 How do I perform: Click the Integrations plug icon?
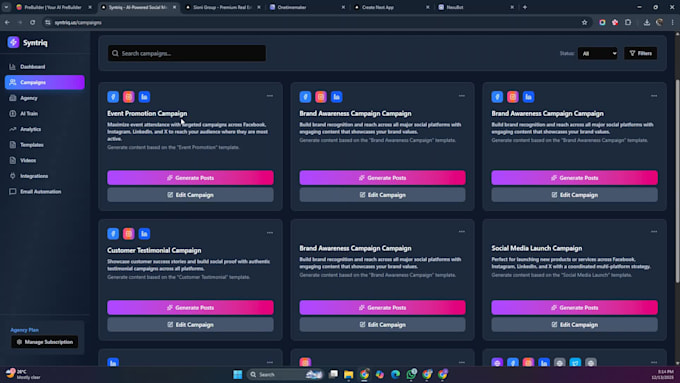coord(13,176)
